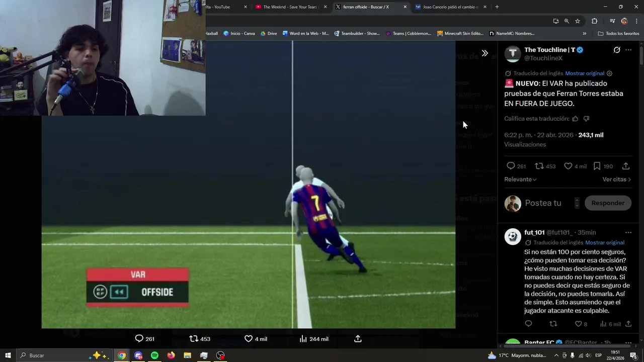The width and height of the screenshot is (644, 362).
Task: Switch to The Weeknd - Save Your Tears tab
Action: coord(291,7)
